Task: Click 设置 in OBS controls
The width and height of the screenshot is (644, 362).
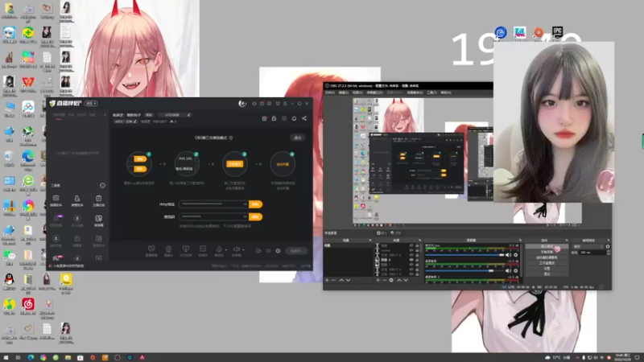Action: tap(547, 269)
